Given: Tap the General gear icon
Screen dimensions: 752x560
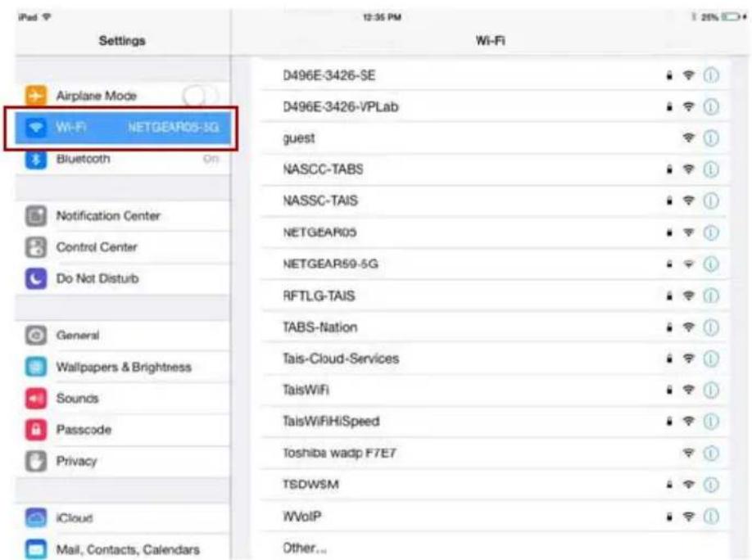Looking at the screenshot, I should pyautogui.click(x=36, y=335).
